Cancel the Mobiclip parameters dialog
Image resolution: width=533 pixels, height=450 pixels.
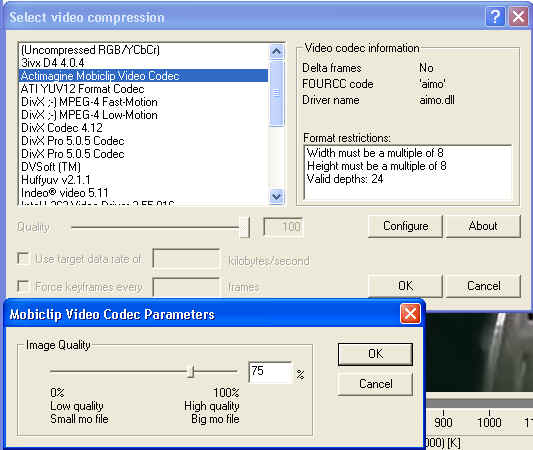pyautogui.click(x=375, y=384)
